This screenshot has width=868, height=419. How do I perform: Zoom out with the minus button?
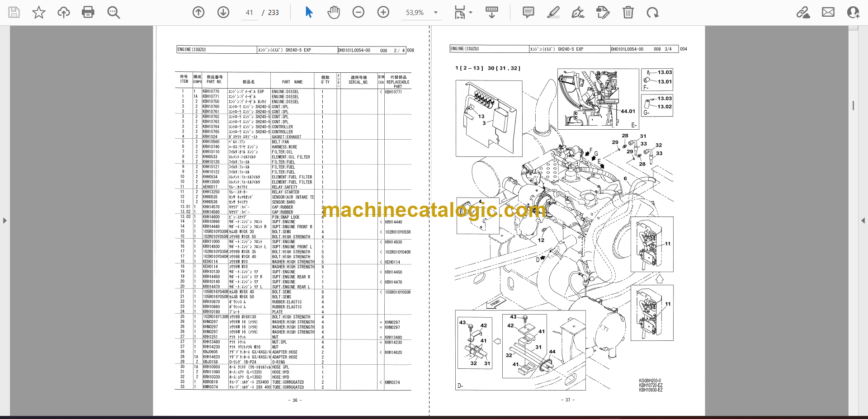pyautogui.click(x=359, y=12)
